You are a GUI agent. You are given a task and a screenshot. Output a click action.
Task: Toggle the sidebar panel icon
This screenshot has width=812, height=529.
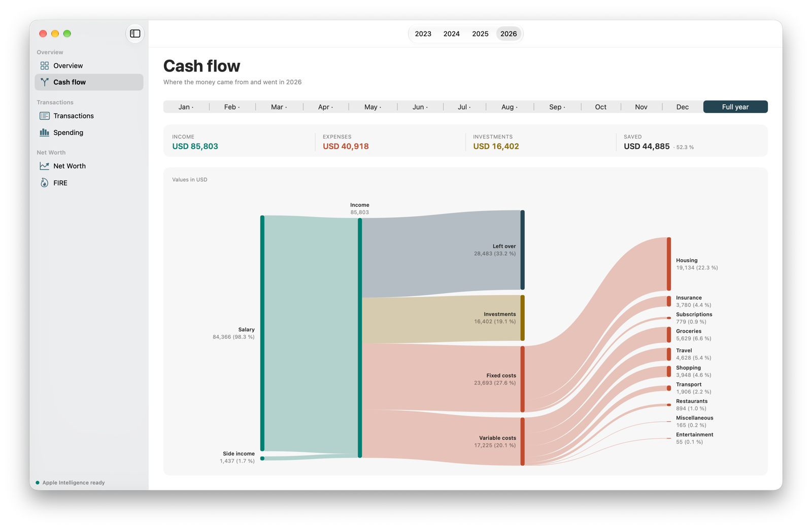pos(135,33)
